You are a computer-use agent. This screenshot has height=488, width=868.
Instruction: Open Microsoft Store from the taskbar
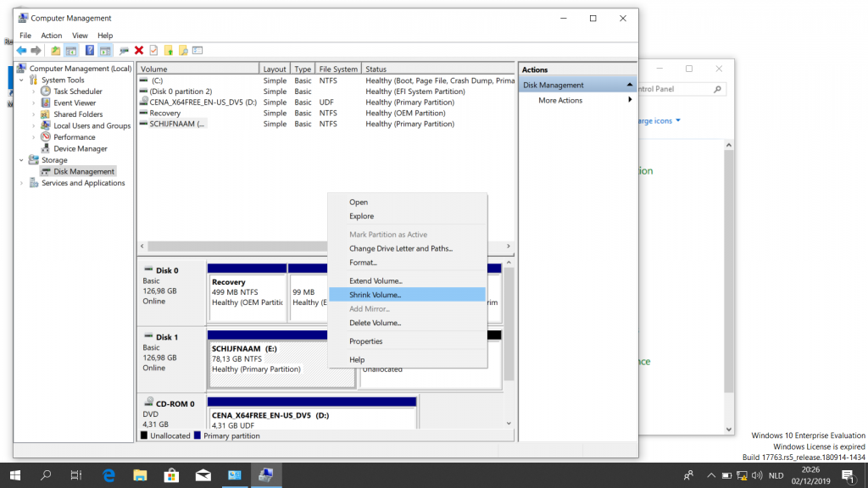pos(171,475)
